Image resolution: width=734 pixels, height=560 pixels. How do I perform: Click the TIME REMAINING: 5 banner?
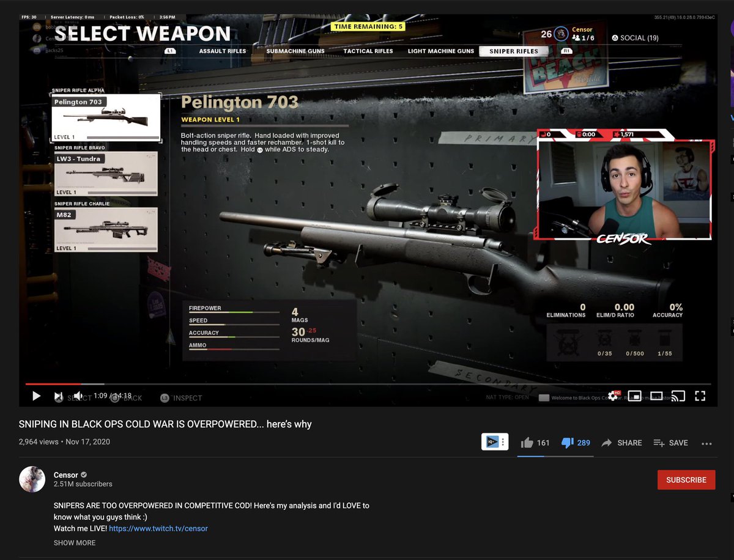coord(368,26)
